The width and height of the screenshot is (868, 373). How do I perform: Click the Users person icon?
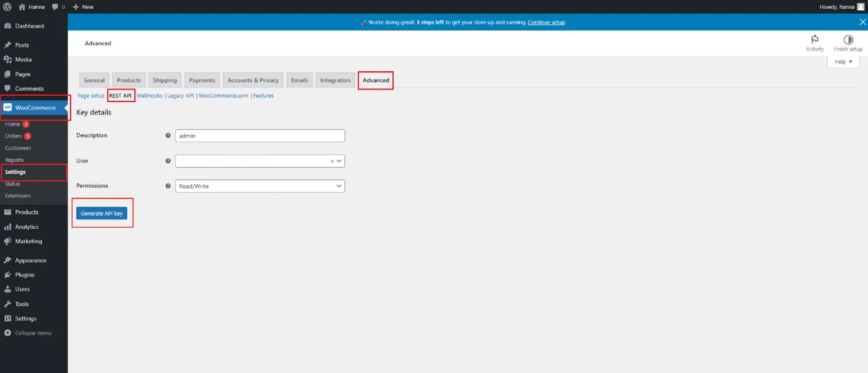8,289
